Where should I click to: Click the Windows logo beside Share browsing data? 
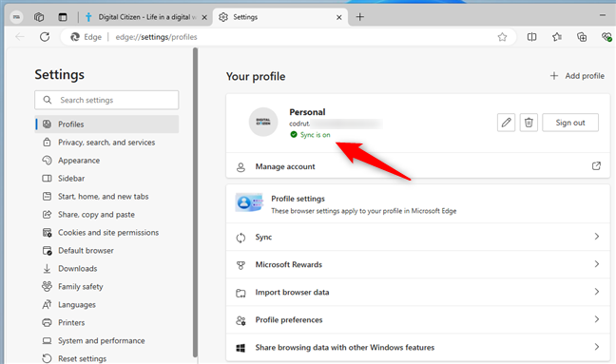(241, 348)
